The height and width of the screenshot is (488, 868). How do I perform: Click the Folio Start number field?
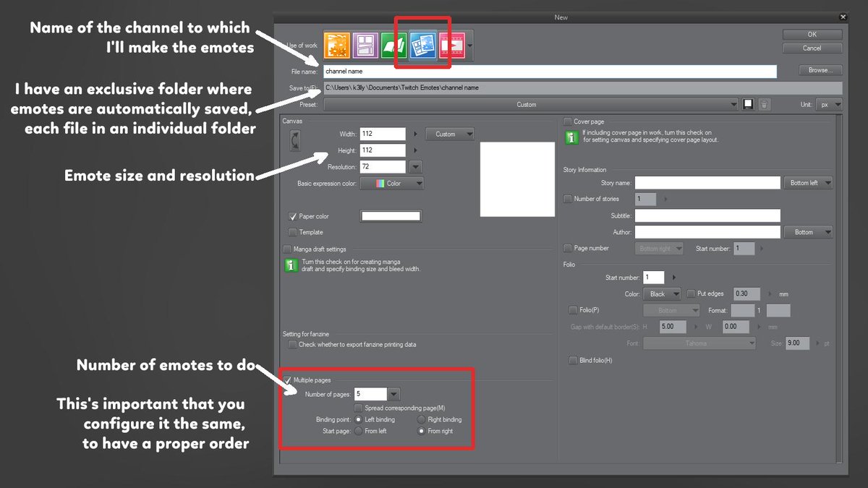(654, 277)
